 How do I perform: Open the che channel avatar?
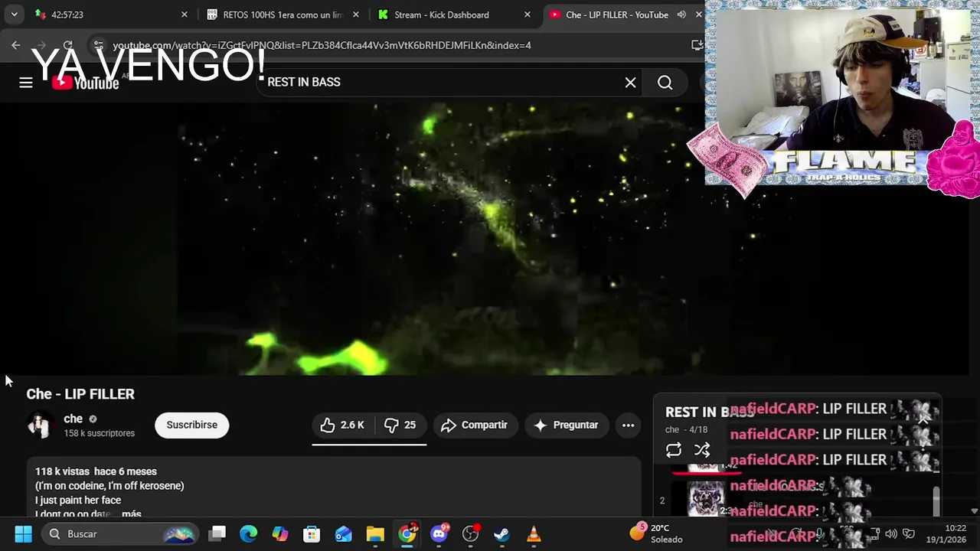click(41, 425)
